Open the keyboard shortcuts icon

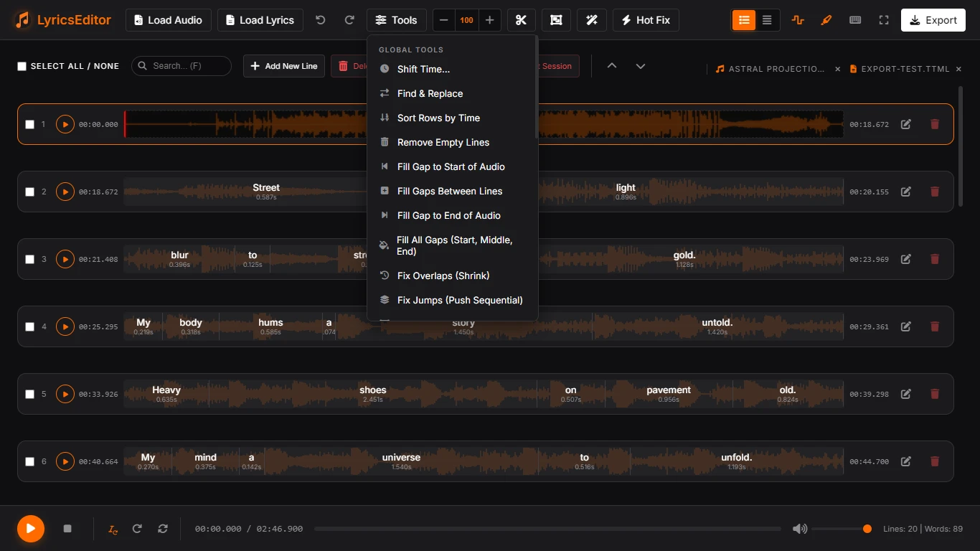855,20
